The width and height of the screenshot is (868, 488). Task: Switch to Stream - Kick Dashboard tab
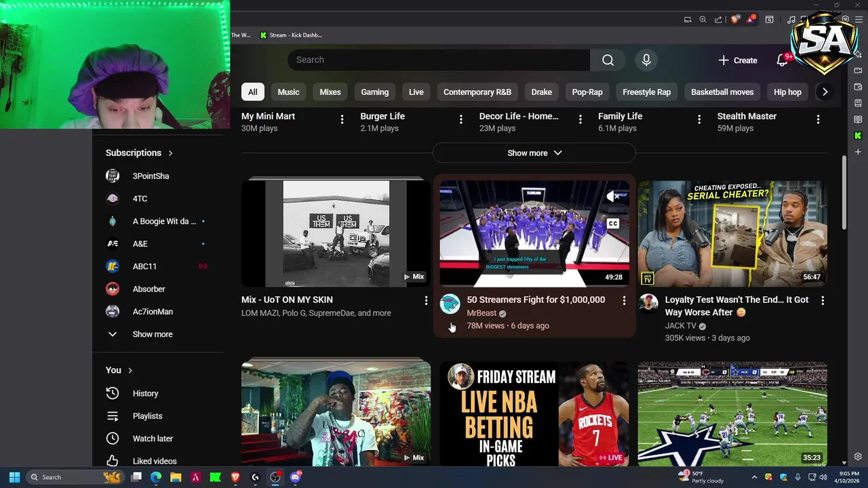(x=291, y=35)
